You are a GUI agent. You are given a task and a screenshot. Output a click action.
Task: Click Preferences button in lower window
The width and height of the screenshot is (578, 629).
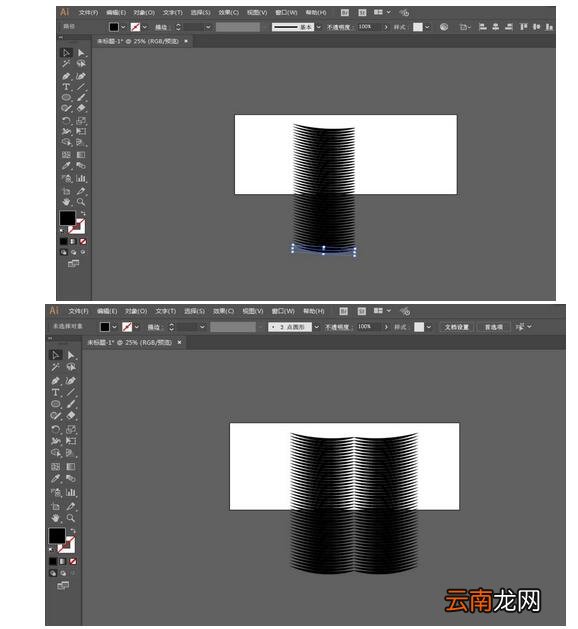point(493,327)
